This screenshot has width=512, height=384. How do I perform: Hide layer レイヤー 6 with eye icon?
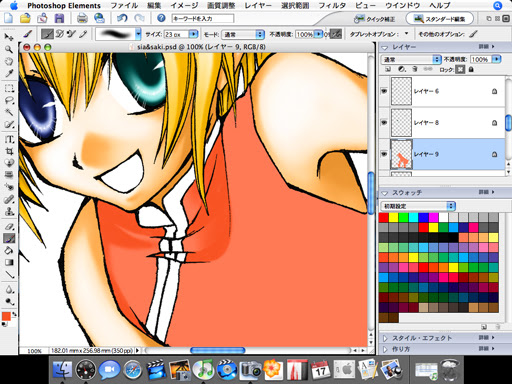tap(384, 91)
